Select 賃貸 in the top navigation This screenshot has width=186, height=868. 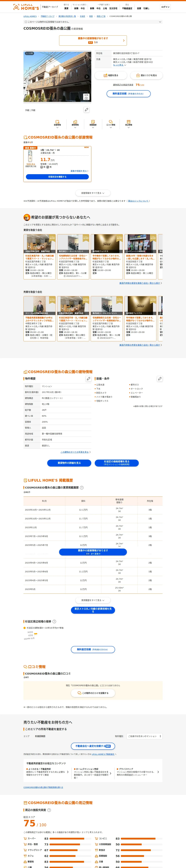[66, 8]
